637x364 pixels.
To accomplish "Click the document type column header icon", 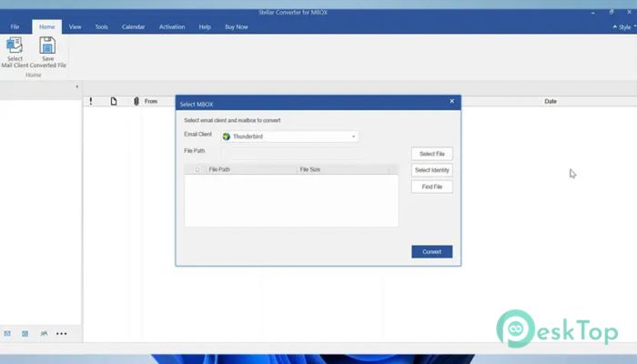I will pyautogui.click(x=114, y=101).
